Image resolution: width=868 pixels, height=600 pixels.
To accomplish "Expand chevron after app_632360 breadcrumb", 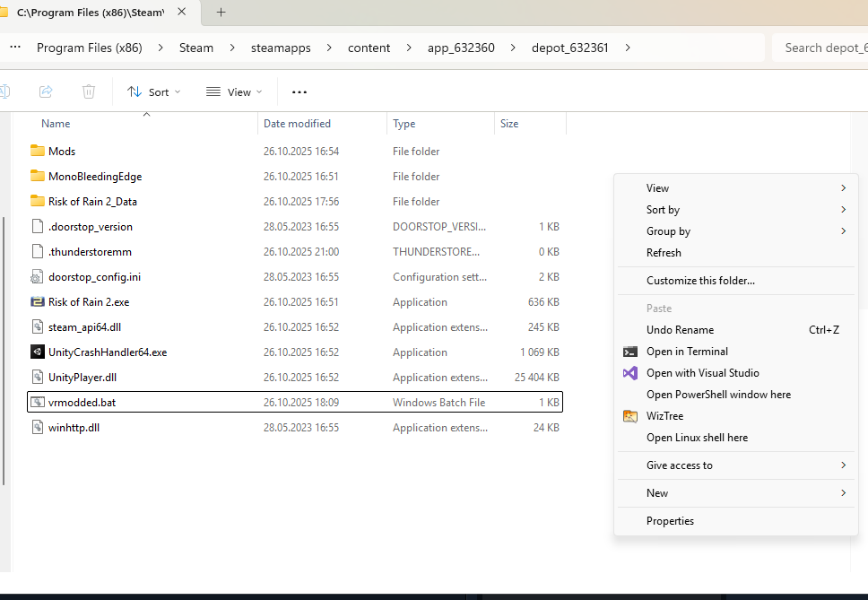I will coord(513,48).
